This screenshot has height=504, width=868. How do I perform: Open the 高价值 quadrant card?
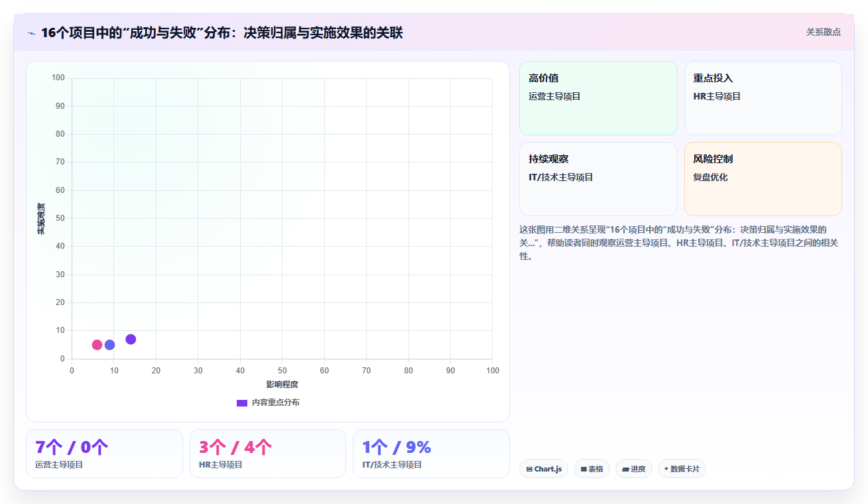(598, 98)
